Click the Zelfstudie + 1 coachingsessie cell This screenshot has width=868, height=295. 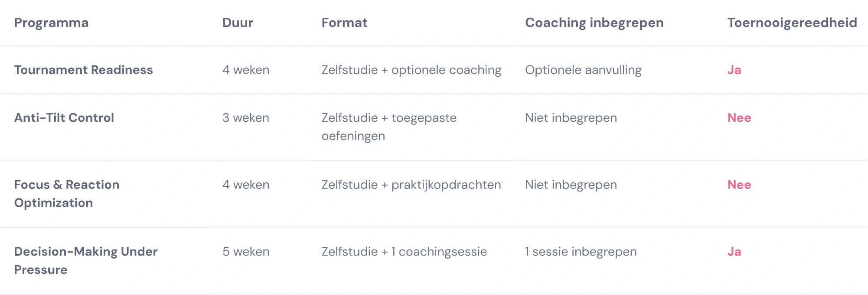404,252
